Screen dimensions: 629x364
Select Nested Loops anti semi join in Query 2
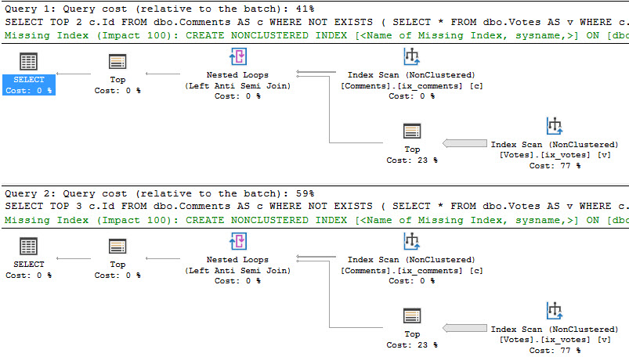237,243
